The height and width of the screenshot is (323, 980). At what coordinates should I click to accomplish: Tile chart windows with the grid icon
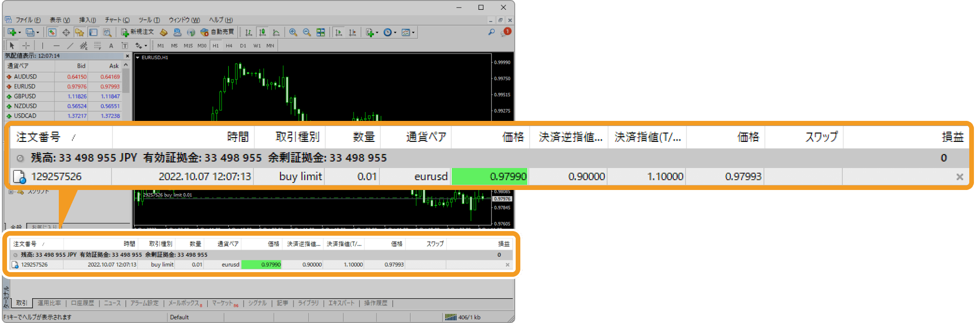click(321, 32)
